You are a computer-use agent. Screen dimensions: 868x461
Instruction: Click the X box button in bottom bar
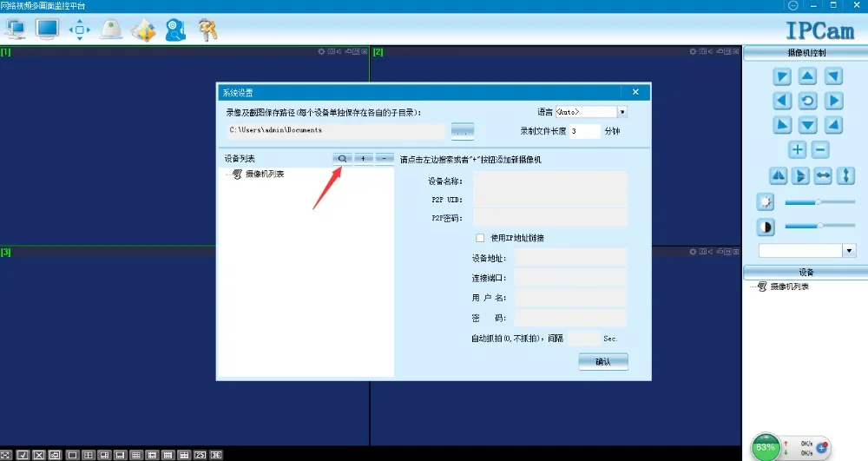click(x=39, y=455)
